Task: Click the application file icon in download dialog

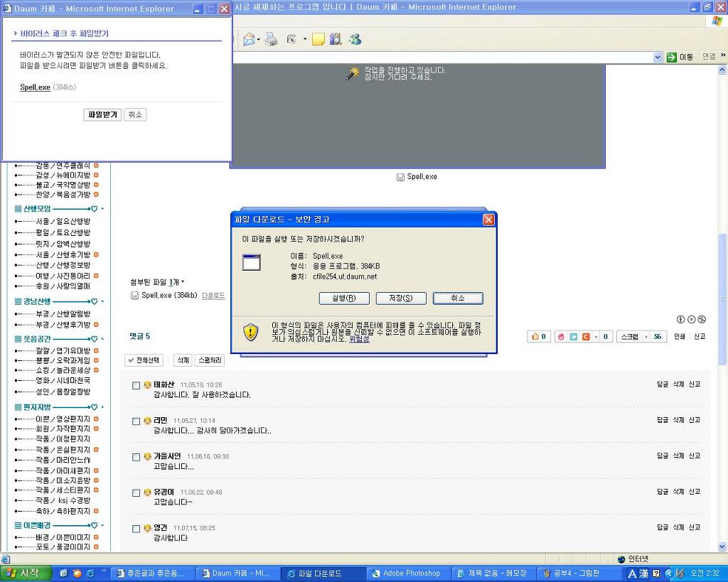Action: pyautogui.click(x=251, y=262)
